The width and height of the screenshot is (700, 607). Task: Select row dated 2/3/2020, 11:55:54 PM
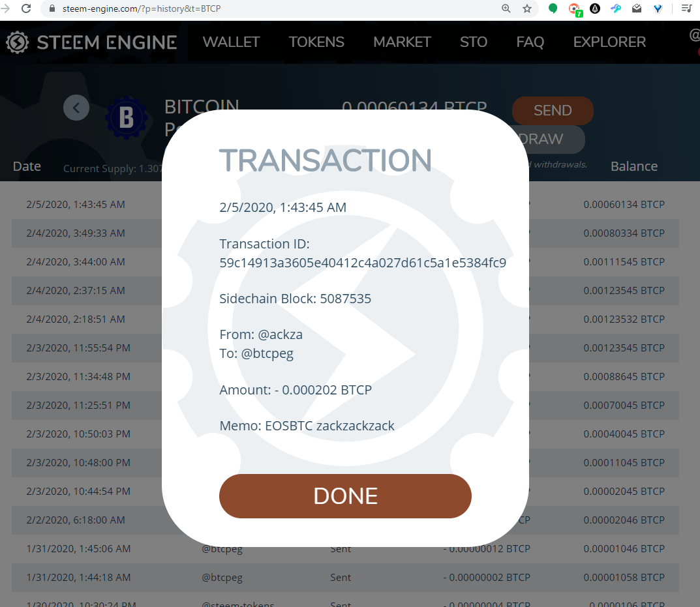click(x=345, y=348)
